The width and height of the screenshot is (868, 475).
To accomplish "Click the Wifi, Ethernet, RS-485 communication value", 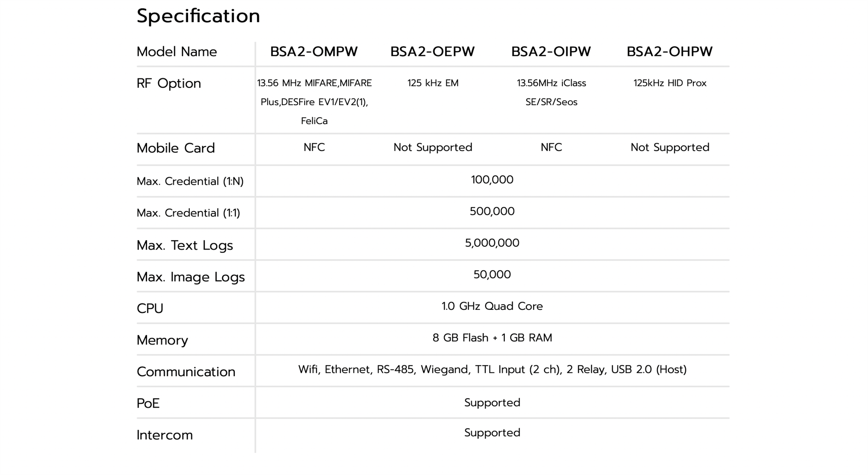I will [x=492, y=369].
